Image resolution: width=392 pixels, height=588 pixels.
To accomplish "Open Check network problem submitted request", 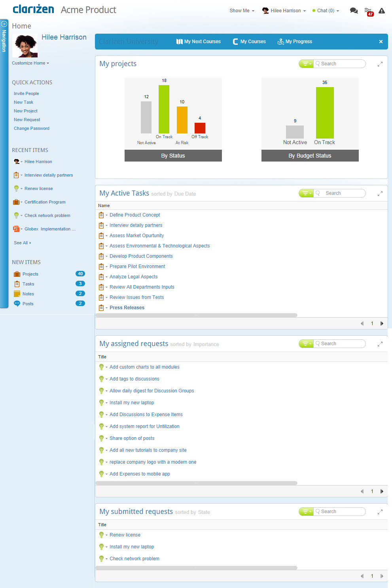I will 134,559.
